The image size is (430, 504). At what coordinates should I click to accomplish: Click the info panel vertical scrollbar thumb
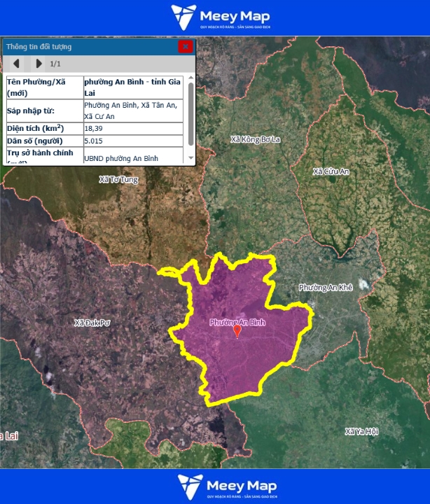coord(191,112)
